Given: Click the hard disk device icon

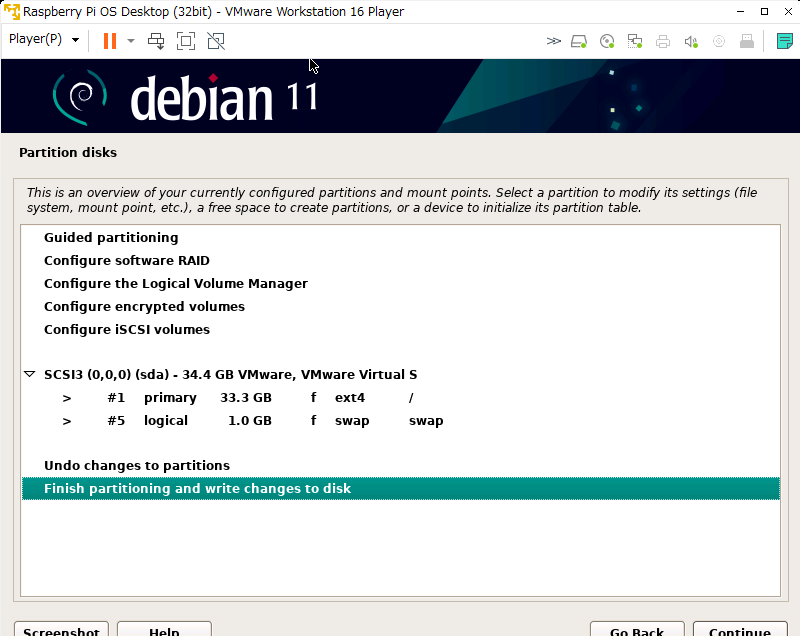Looking at the screenshot, I should pos(579,41).
